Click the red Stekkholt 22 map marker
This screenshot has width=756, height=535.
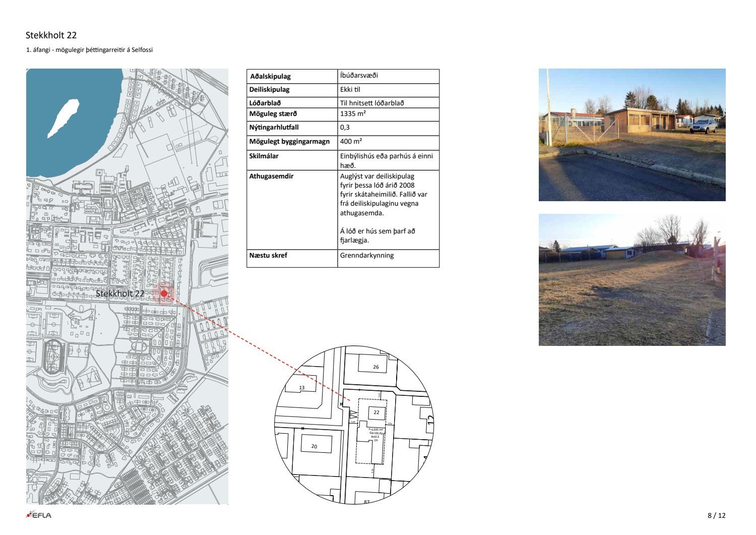tap(164, 293)
